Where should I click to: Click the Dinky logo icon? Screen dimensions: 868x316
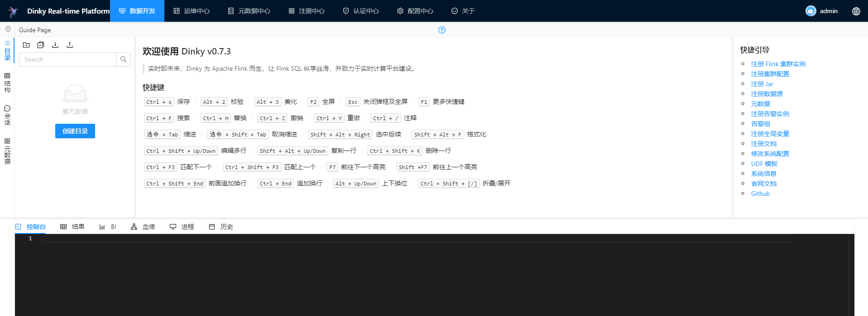[13, 11]
